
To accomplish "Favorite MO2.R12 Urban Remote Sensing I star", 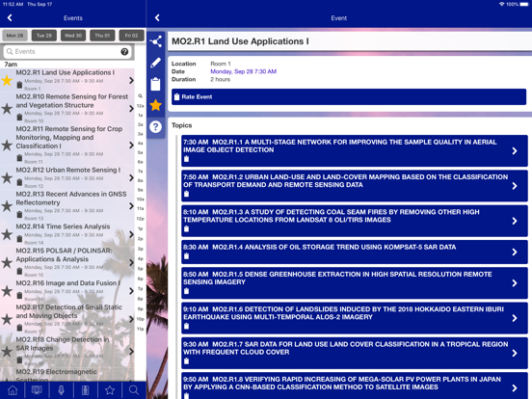I will click(7, 177).
